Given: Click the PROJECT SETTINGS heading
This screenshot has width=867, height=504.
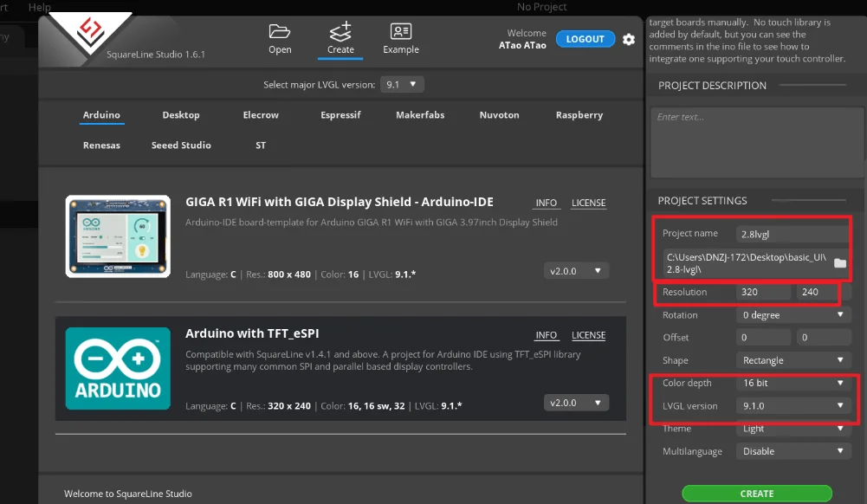Looking at the screenshot, I should [x=702, y=201].
